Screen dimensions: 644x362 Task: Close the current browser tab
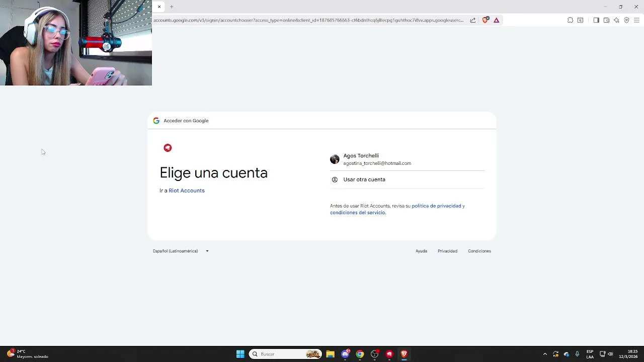pos(159,7)
